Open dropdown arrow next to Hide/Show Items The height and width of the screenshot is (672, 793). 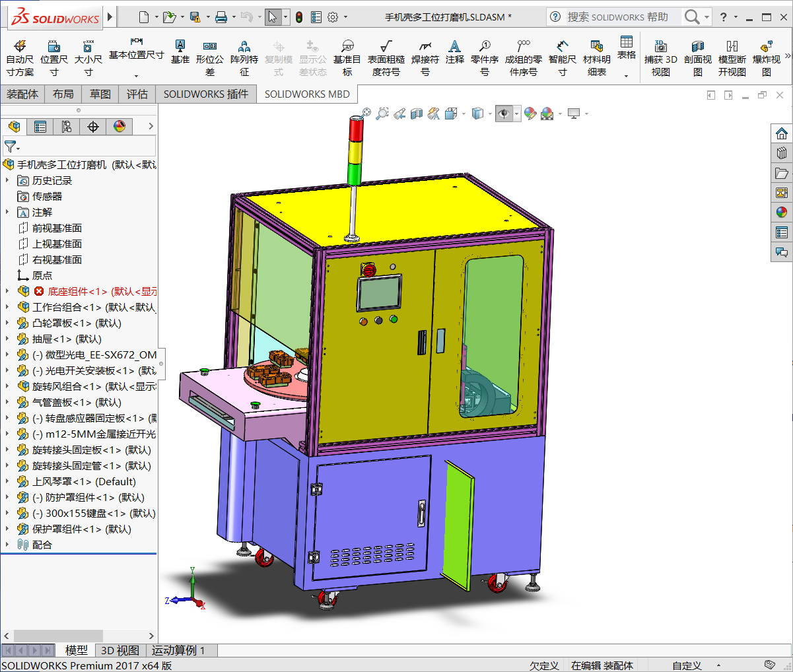(x=517, y=114)
